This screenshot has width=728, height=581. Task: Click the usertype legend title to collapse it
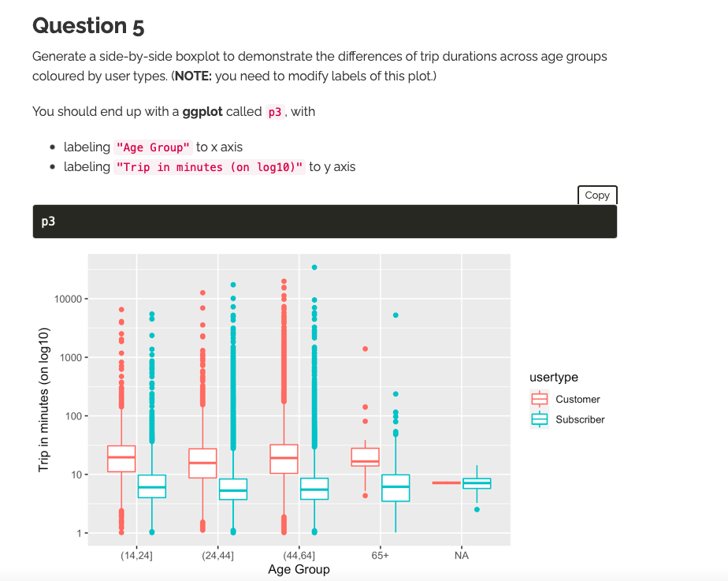pos(553,377)
